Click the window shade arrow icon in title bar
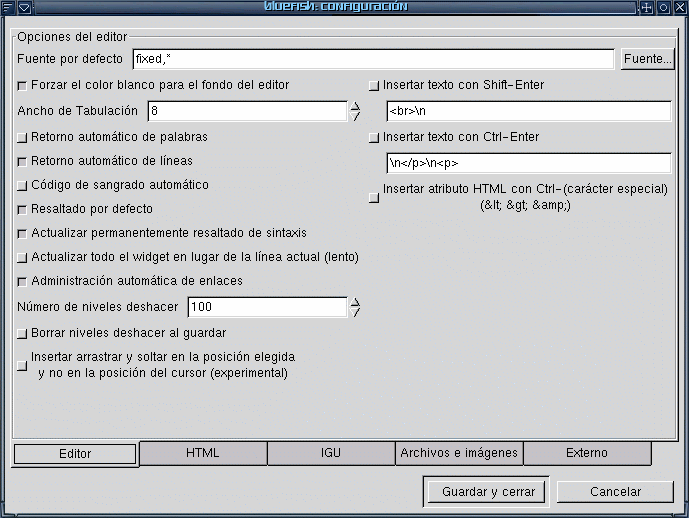 tap(25, 7)
